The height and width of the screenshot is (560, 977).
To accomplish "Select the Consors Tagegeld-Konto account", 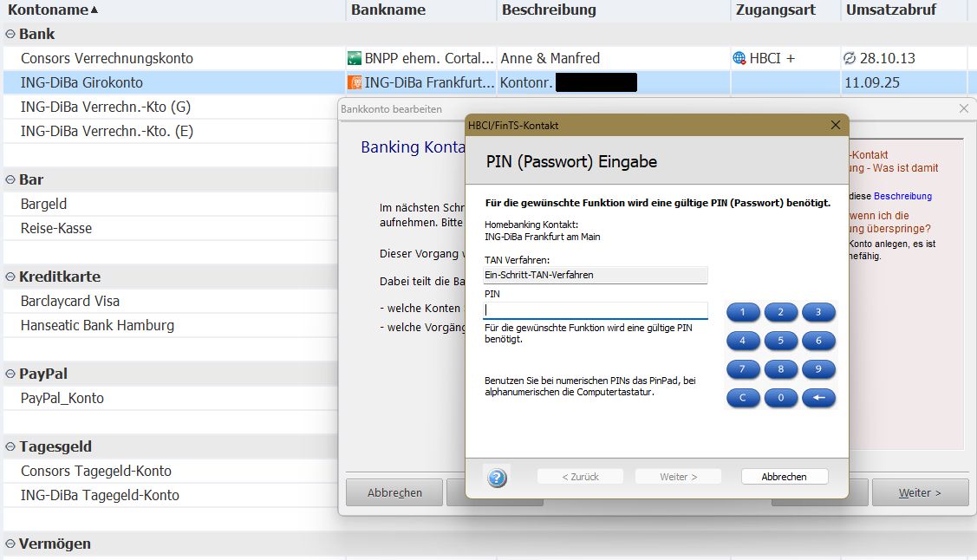I will [x=170, y=471].
